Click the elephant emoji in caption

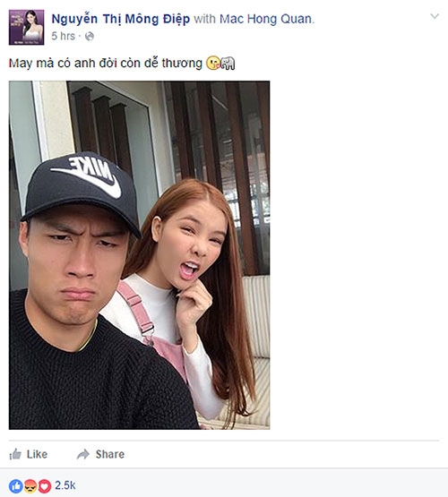228,63
